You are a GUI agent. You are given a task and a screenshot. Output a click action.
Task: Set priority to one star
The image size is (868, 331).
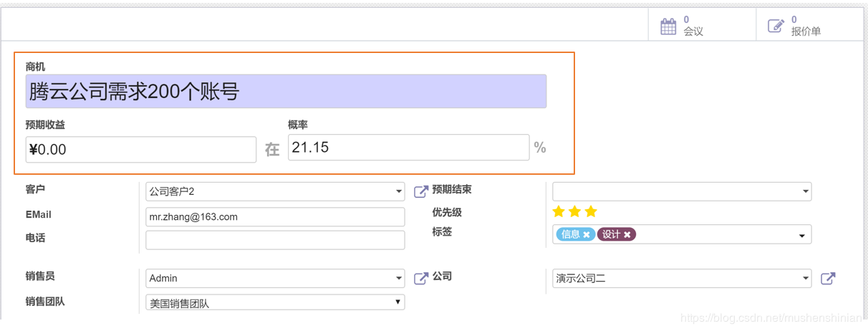pos(559,211)
